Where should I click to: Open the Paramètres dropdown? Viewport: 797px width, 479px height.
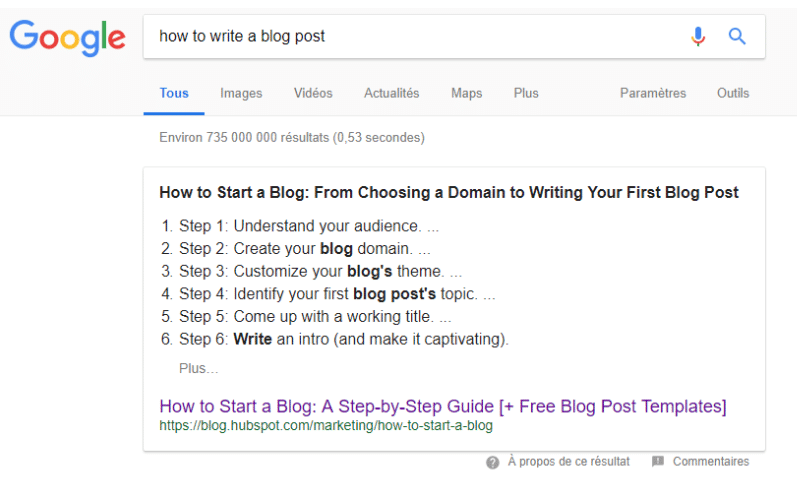coord(653,93)
